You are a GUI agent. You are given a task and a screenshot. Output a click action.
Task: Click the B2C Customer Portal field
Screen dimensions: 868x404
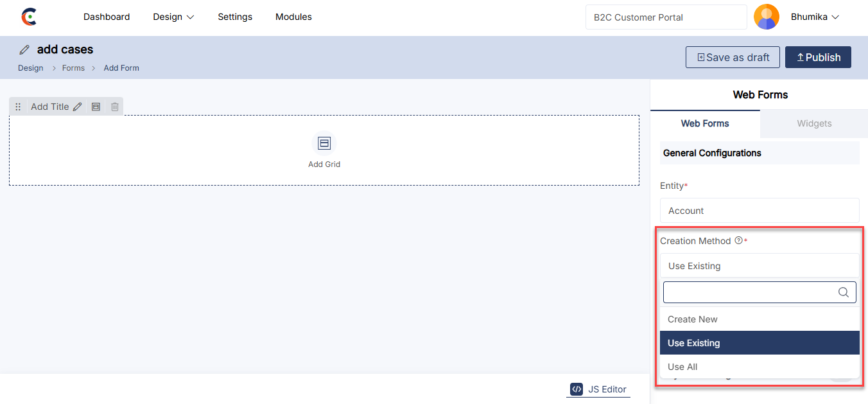[x=666, y=17]
